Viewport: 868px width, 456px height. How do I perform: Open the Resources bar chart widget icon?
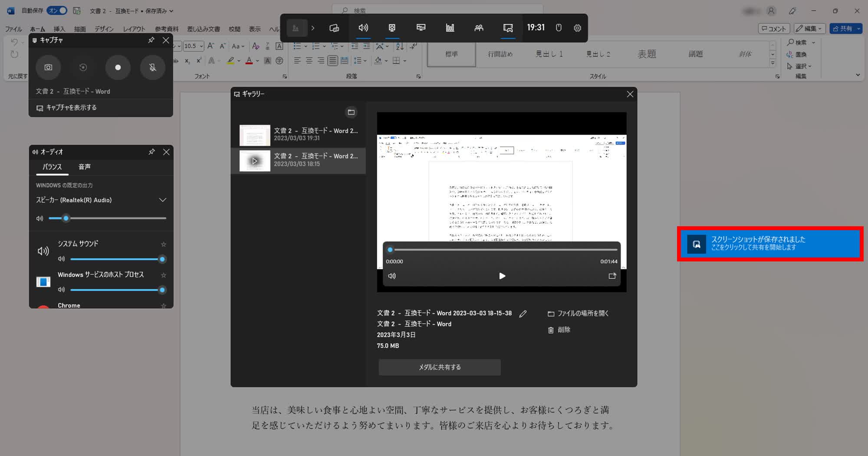[450, 28]
